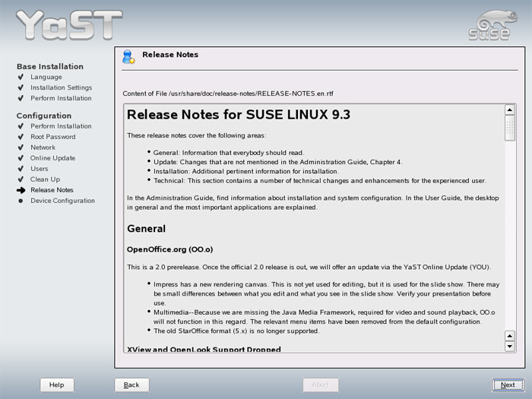Click the Base Installation heading
This screenshot has width=532, height=399.
pyautogui.click(x=50, y=67)
